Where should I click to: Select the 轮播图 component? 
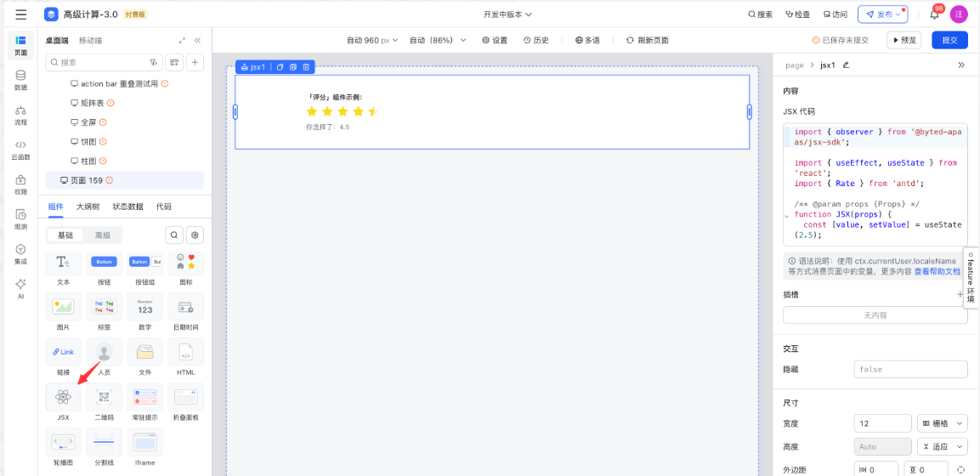coord(63,447)
